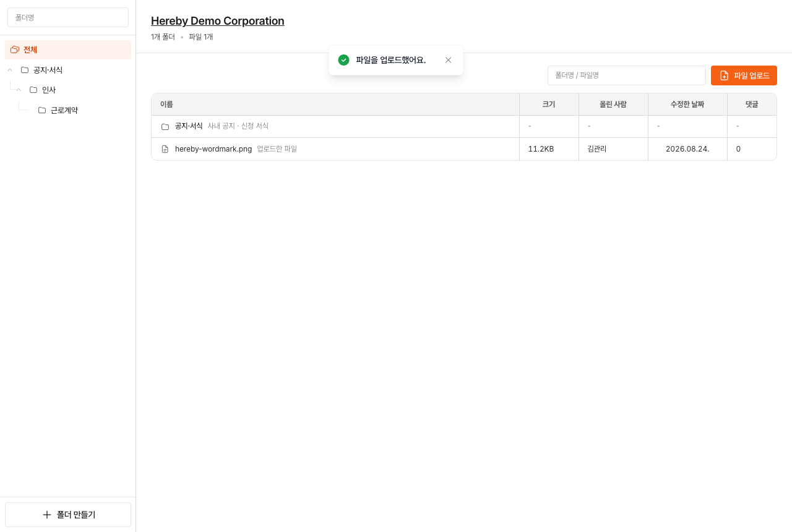Open Hereby Demo Corporation title link

coord(218,21)
